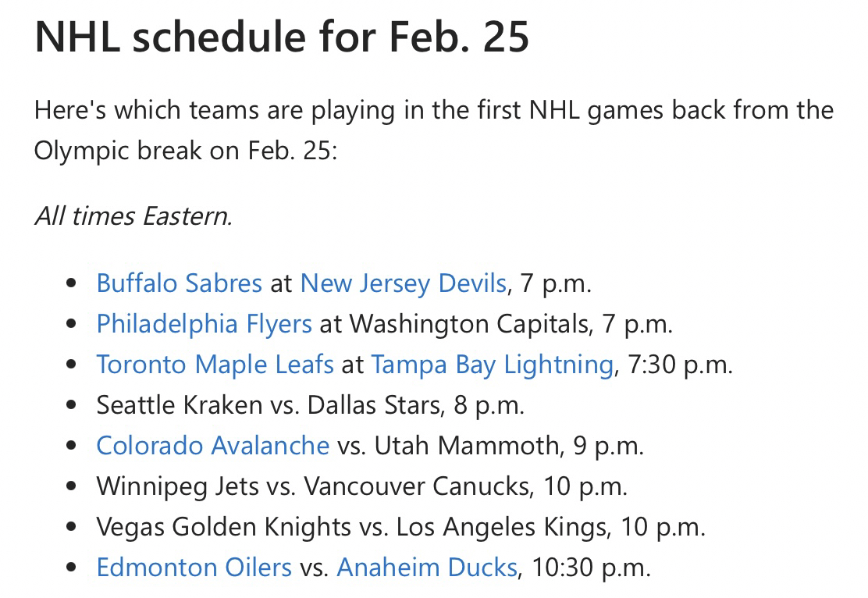The width and height of the screenshot is (868, 598).
Task: Open the Anaheim Ducks link
Action: click(426, 567)
